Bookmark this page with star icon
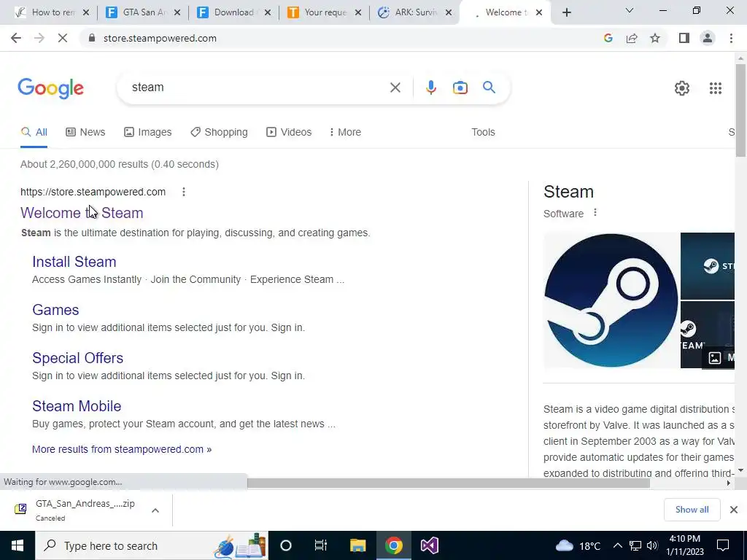The image size is (747, 560). [655, 38]
